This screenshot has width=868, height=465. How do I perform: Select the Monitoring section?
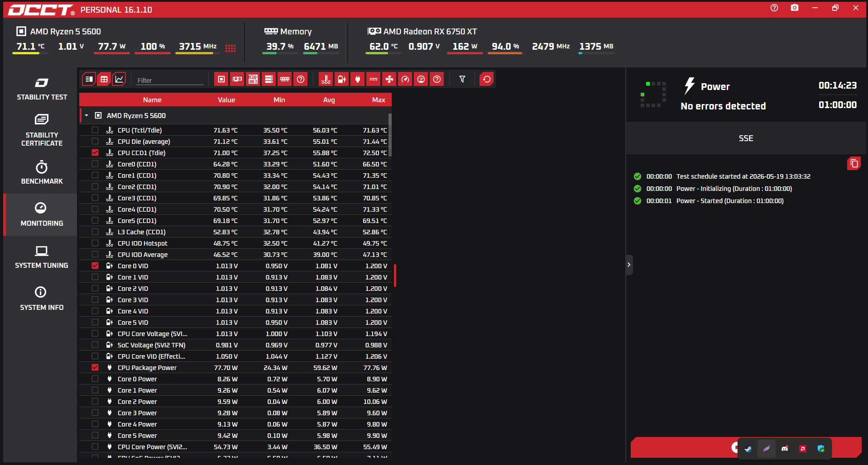tap(42, 214)
